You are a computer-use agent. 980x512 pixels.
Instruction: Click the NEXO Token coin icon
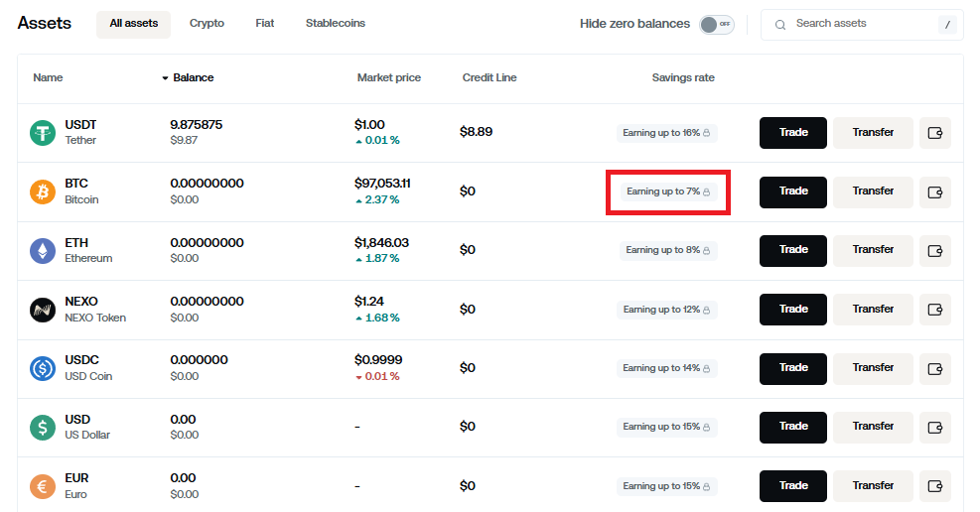pos(43,310)
